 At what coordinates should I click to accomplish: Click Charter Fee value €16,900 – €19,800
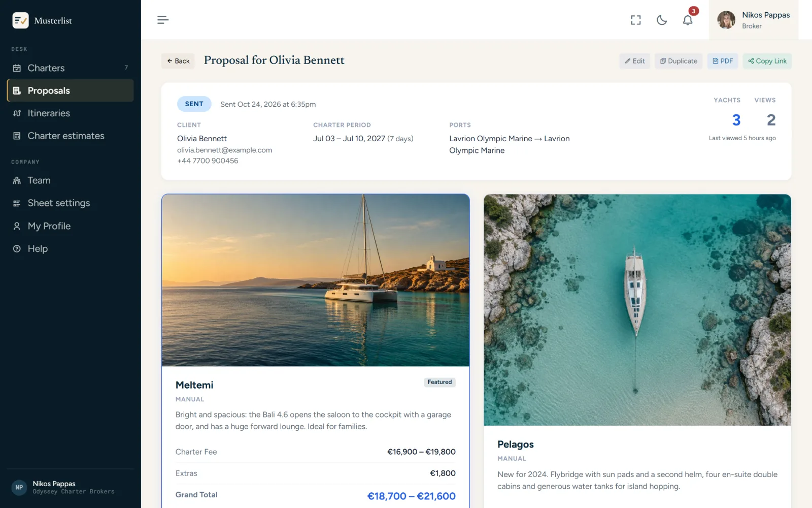(421, 452)
